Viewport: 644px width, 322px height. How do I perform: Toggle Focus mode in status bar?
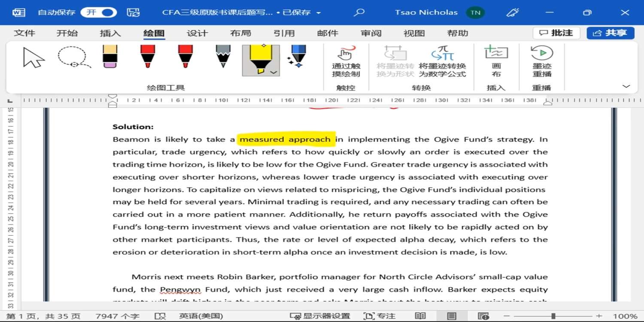(380, 316)
